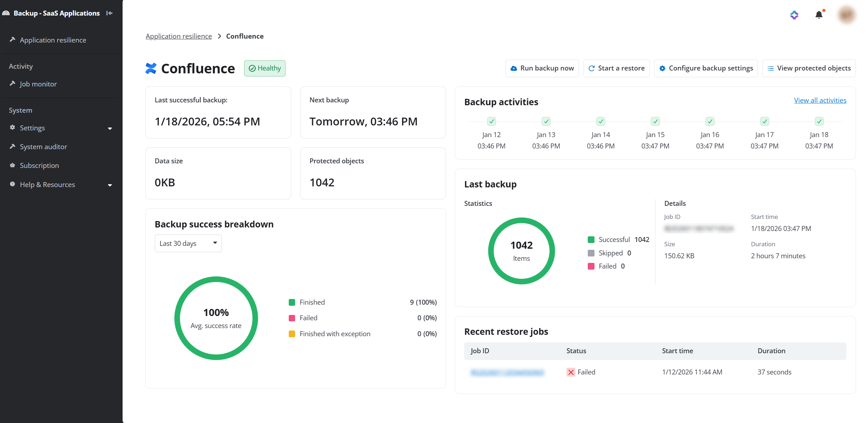This screenshot has height=423, width=868.
Task: Click the green Finished legend swatch
Action: (x=292, y=302)
